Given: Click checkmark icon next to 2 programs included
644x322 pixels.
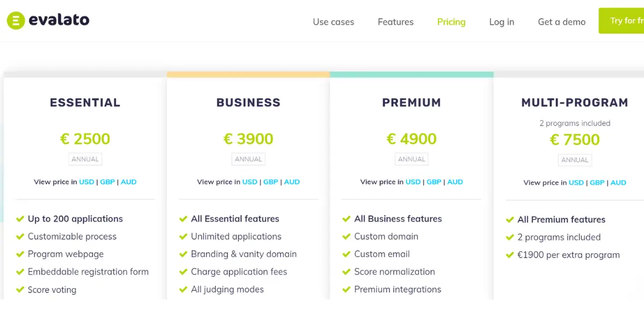Looking at the screenshot, I should pos(510,237).
